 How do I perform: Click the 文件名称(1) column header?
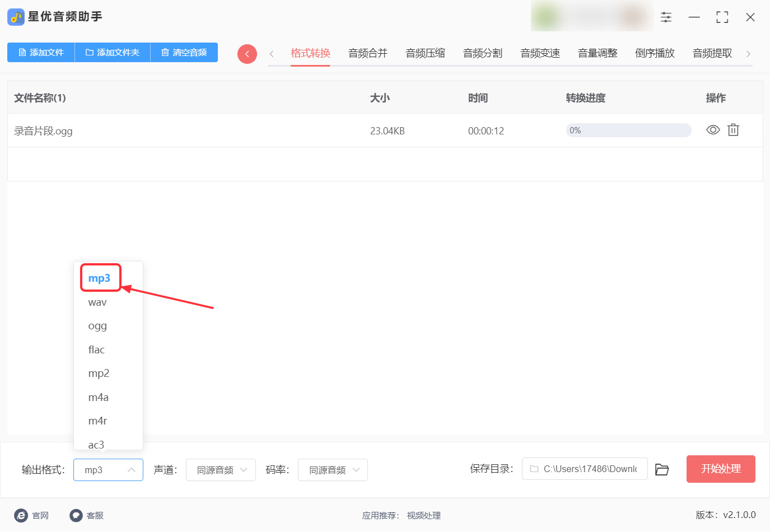click(40, 98)
